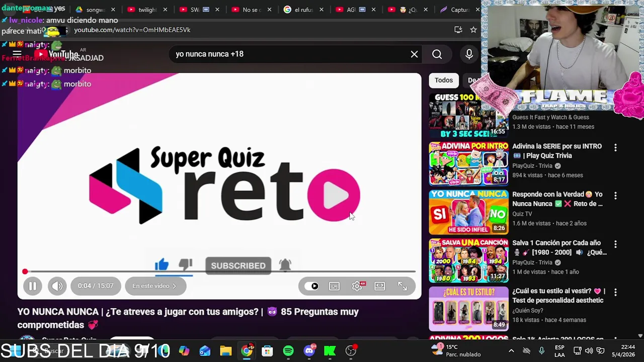
Task: Open more options for 'Salva 1 Canción' video
Action: 615,244
